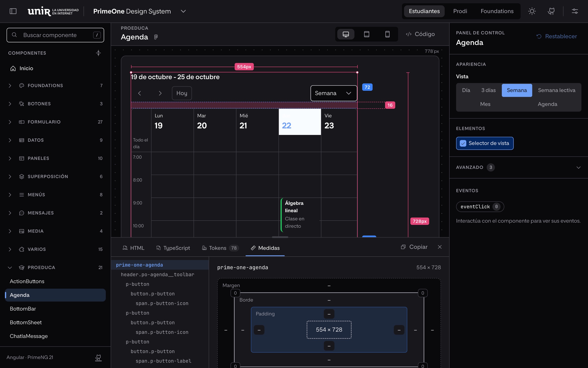Expand FORMULARIO category
This screenshot has width=588, height=368.
click(x=55, y=122)
